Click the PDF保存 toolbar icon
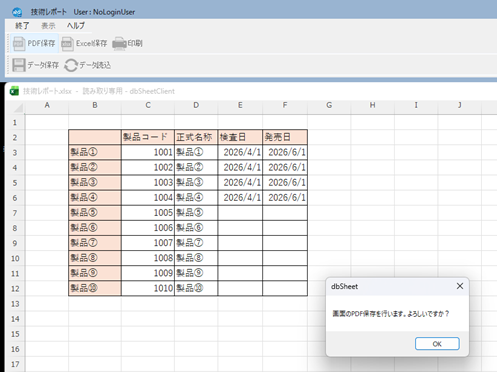This screenshot has width=497, height=372. [x=19, y=43]
